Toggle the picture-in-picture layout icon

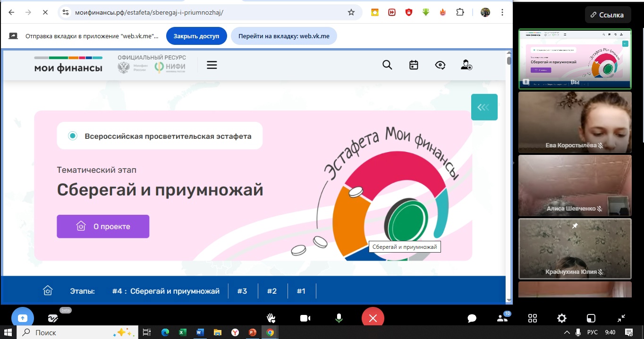591,318
